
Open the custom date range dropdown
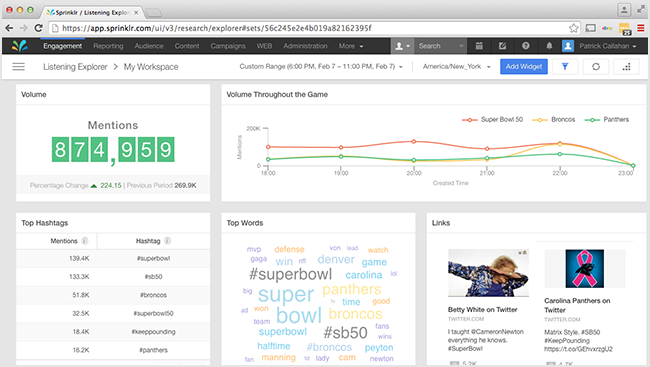tap(321, 66)
